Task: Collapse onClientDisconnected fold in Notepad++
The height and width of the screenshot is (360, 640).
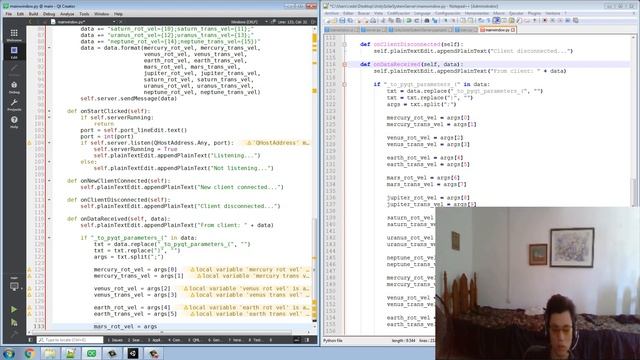Action: click(x=344, y=44)
